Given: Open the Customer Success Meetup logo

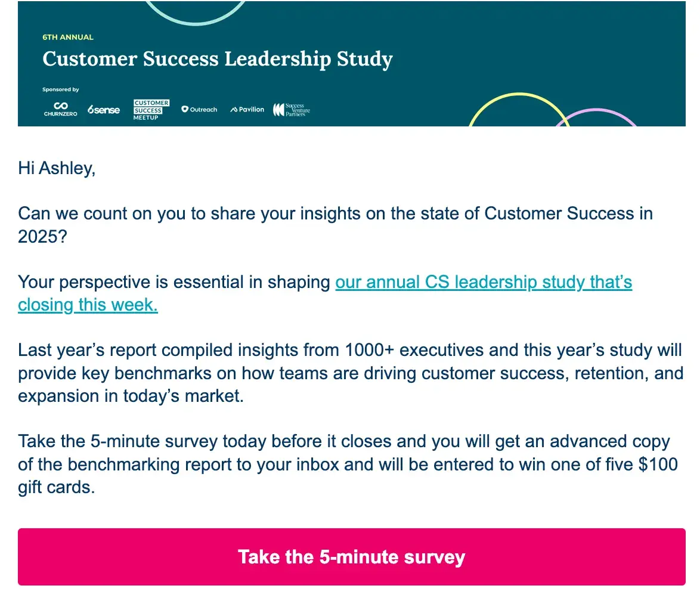Looking at the screenshot, I should [x=151, y=109].
